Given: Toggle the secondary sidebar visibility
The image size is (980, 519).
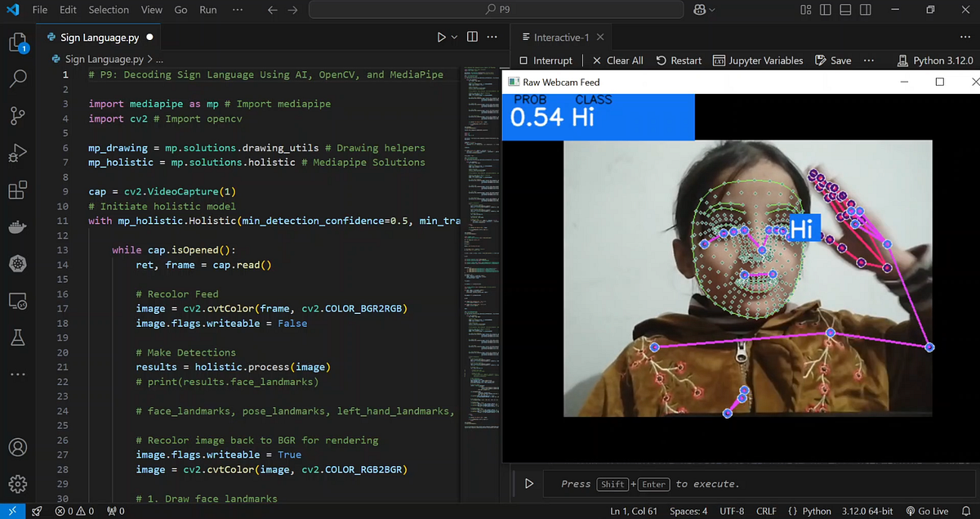Looking at the screenshot, I should pos(866,10).
